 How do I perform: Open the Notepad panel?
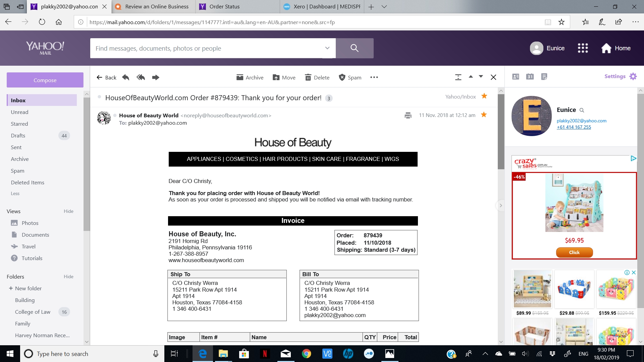point(544,76)
